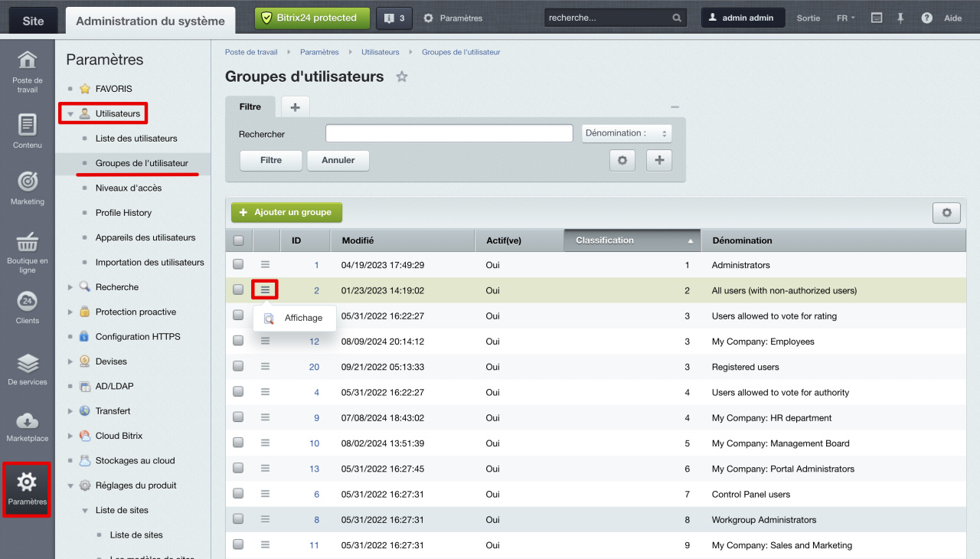Expand the Configuration HTTPS tree node

[x=70, y=337]
